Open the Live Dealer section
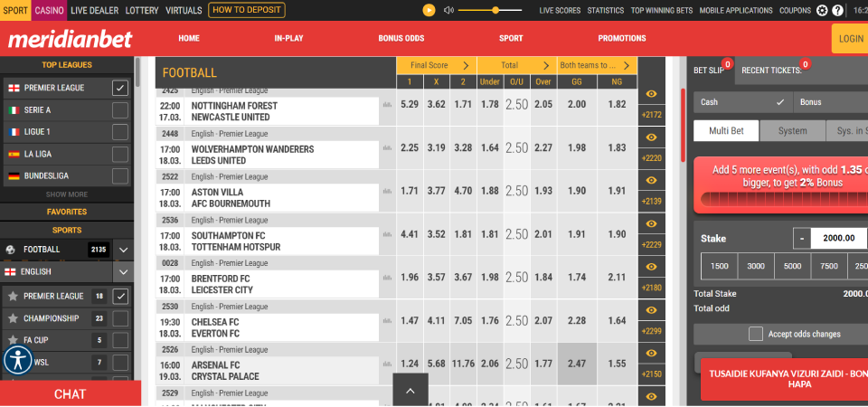The image size is (868, 407). [95, 10]
